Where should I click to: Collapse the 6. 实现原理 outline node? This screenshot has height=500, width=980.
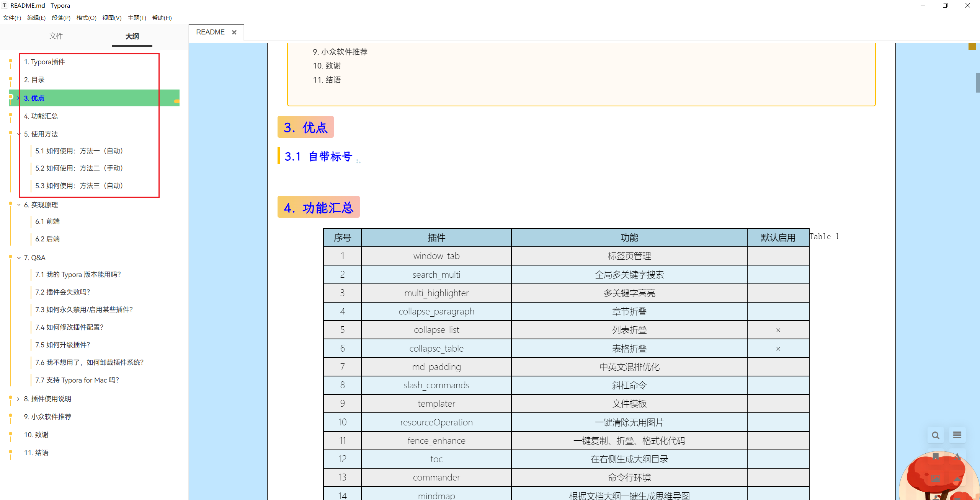tap(18, 205)
